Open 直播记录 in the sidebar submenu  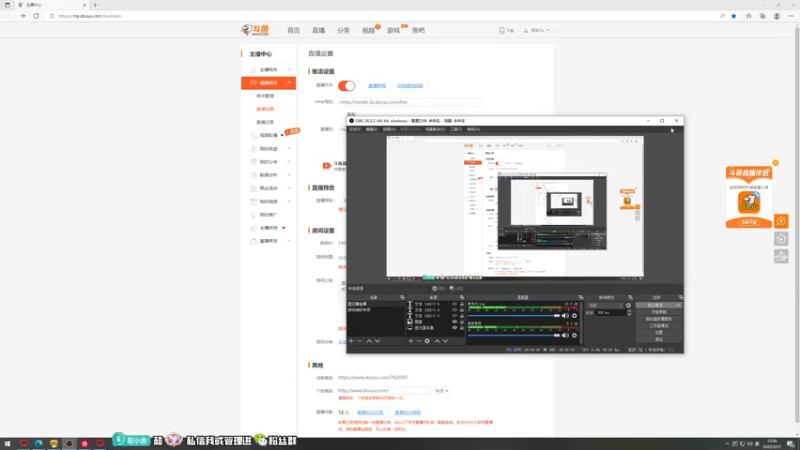[x=265, y=122]
